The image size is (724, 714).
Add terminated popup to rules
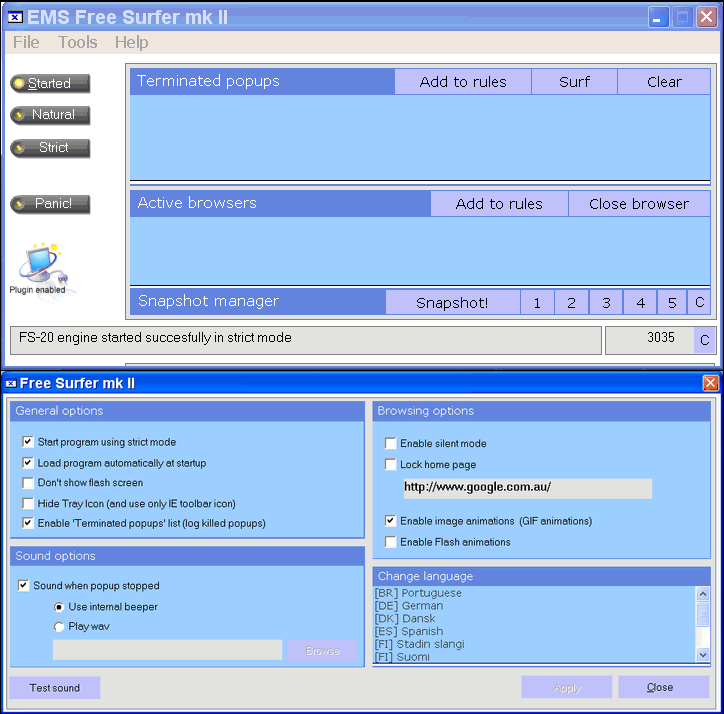[463, 82]
